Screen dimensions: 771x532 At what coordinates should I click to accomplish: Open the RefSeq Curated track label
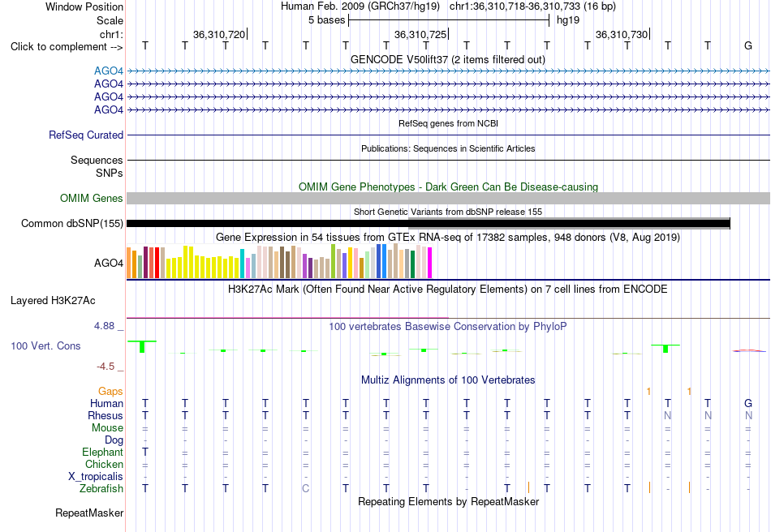pos(86,135)
